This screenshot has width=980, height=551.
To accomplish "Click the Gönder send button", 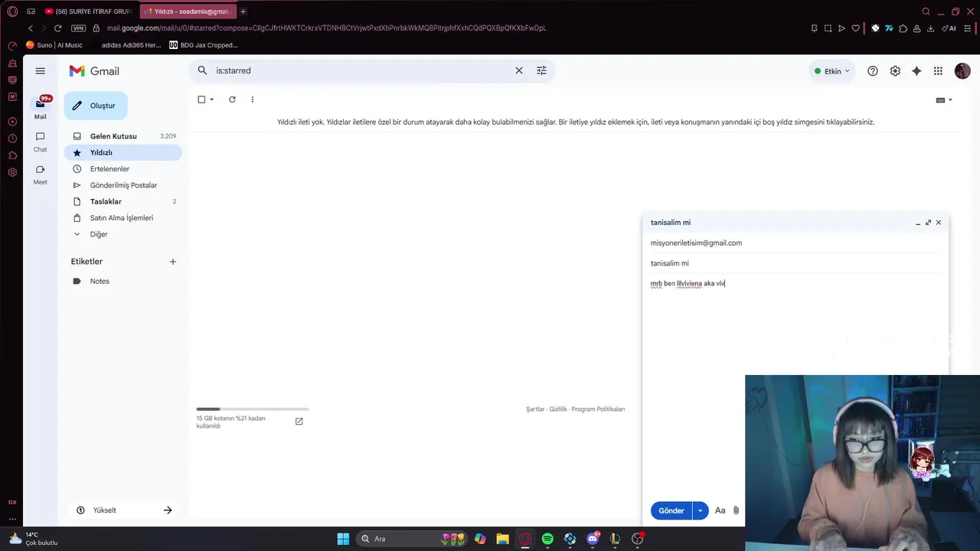I will (x=671, y=510).
